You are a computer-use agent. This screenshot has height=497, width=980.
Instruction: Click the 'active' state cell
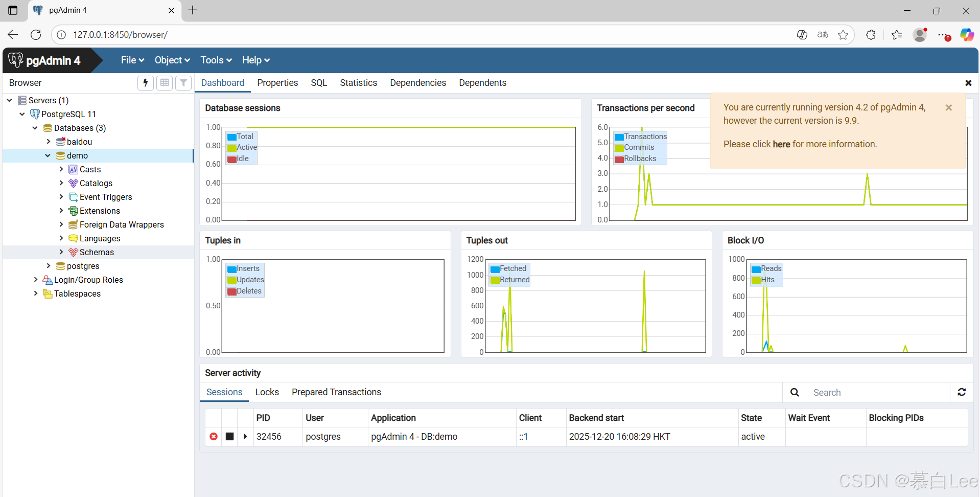761,436
